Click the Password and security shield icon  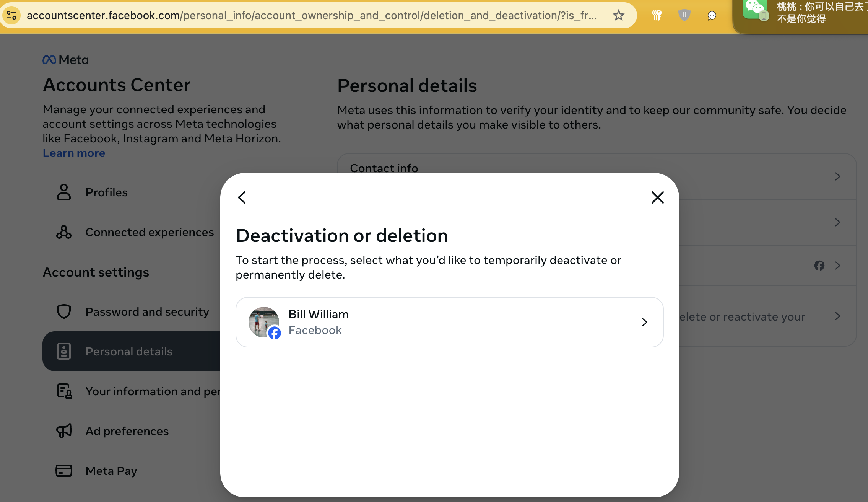point(64,312)
